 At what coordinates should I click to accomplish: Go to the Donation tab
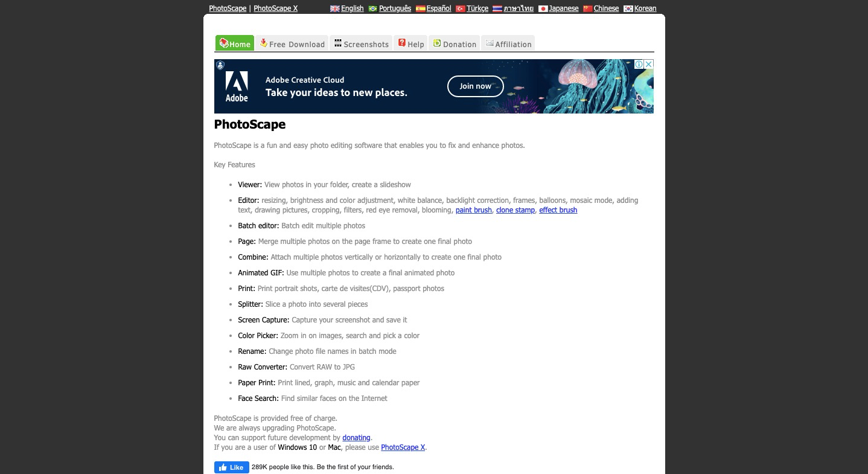click(x=455, y=43)
